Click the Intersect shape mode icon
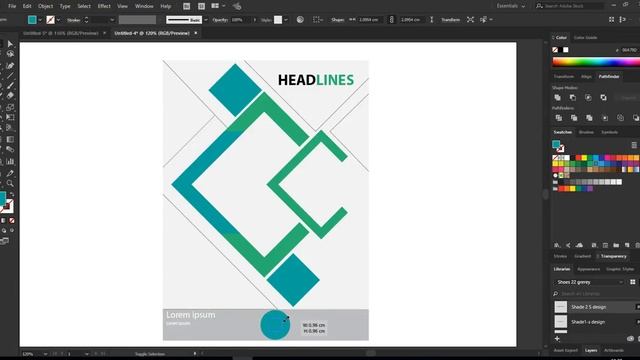The height and width of the screenshot is (360, 640). click(588, 98)
